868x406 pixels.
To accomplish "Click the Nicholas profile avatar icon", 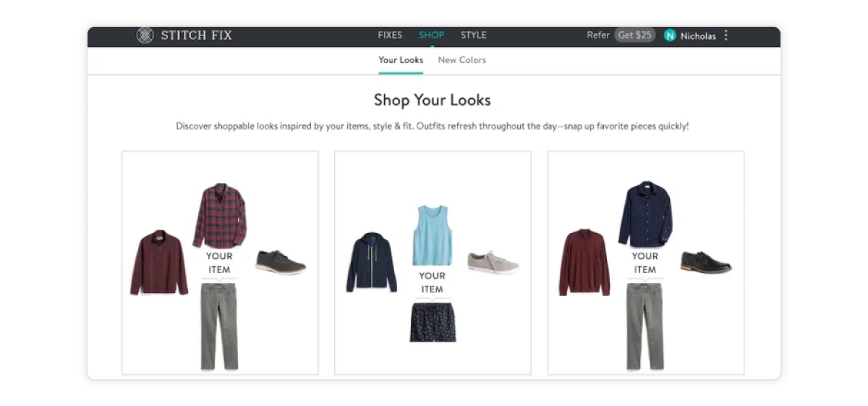I will (x=670, y=35).
